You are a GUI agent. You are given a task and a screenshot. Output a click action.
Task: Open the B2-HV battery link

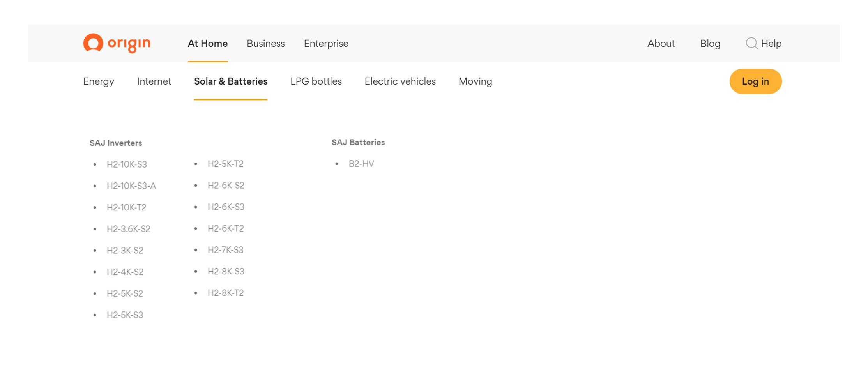[x=361, y=164]
